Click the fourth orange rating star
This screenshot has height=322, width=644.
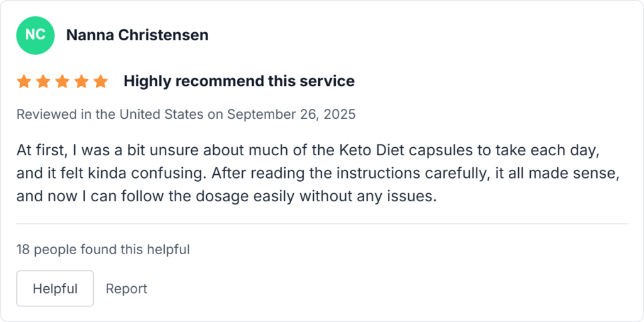point(82,81)
